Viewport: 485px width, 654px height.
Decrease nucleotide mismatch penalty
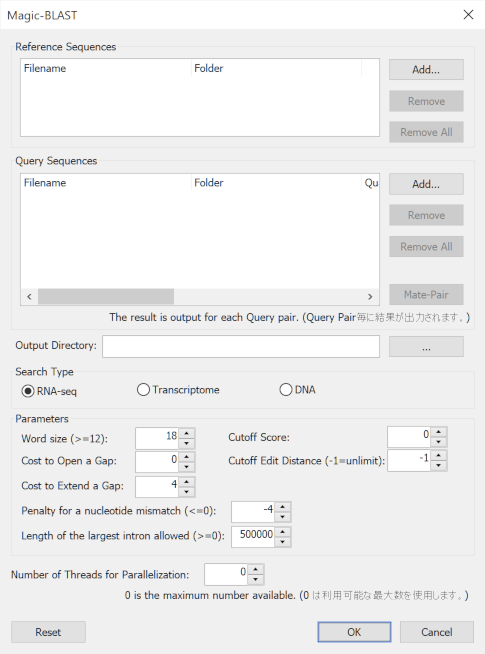pos(282,517)
